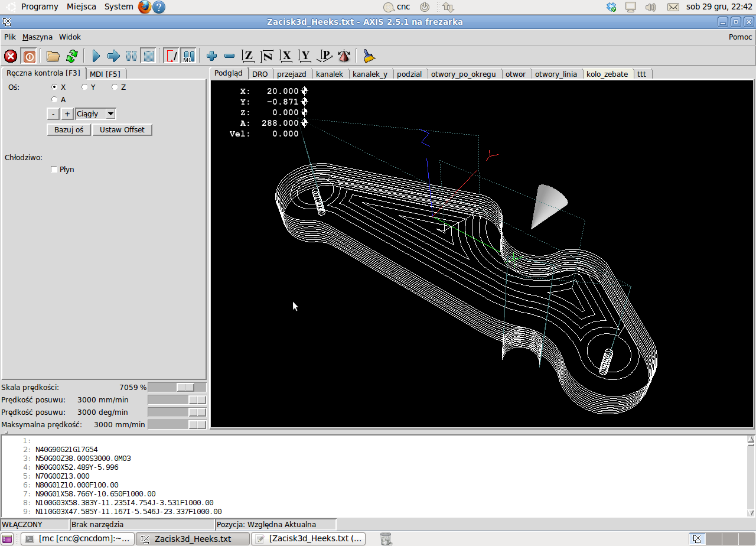This screenshot has width=756, height=546.
Task: Select X axis radio button
Action: point(55,87)
